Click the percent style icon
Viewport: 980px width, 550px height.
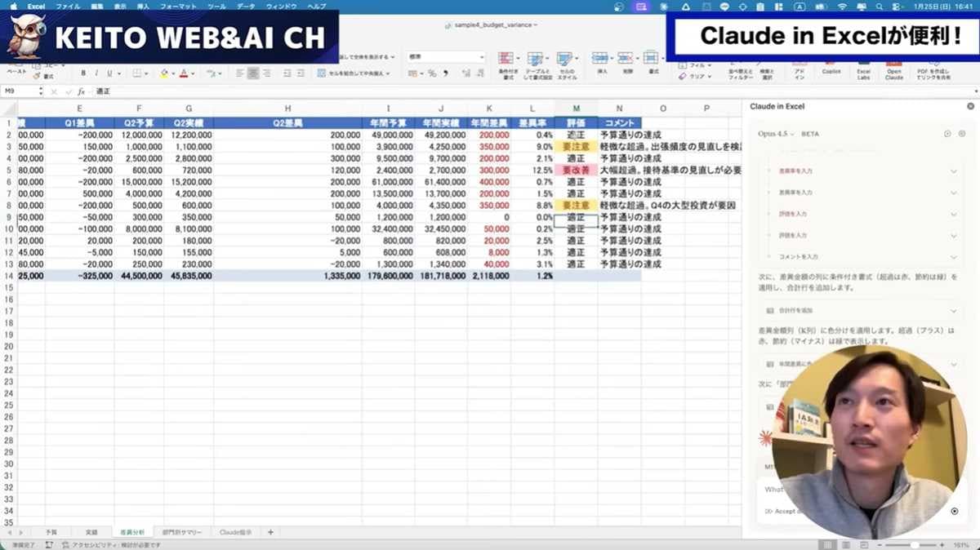point(432,73)
